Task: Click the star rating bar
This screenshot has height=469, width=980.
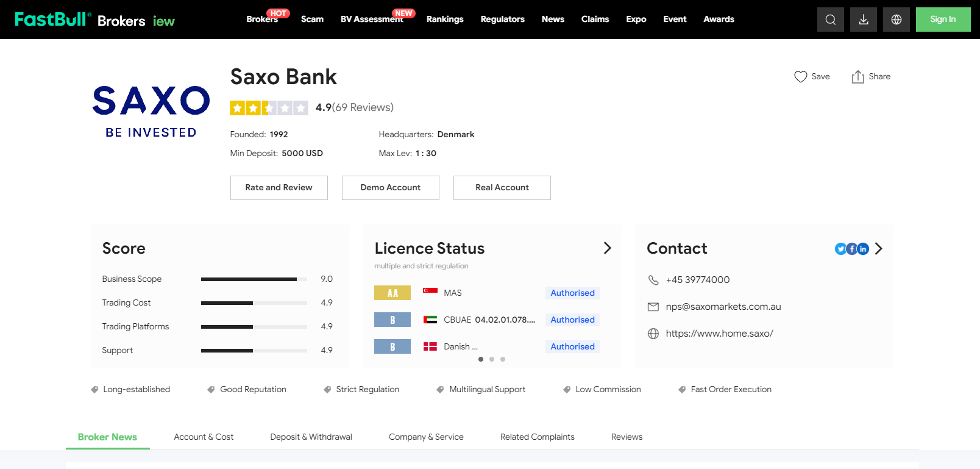Action: point(269,108)
